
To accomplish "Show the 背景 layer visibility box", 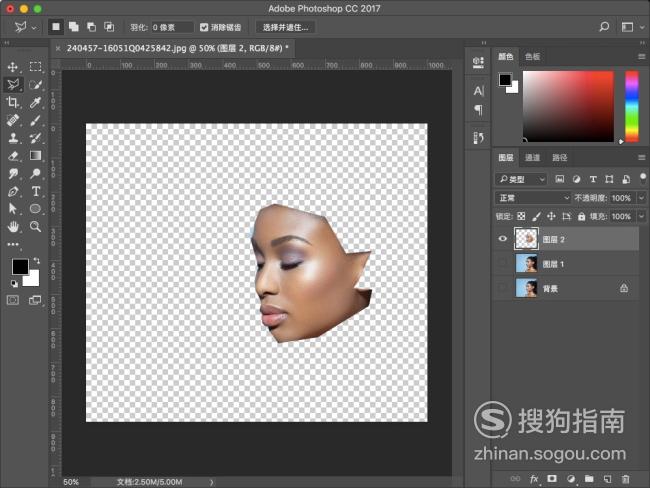I will point(503,288).
